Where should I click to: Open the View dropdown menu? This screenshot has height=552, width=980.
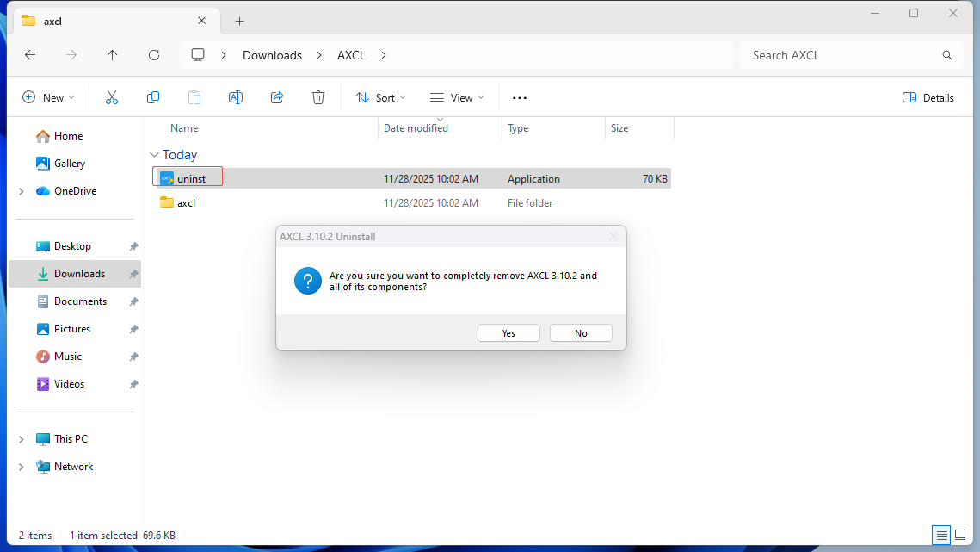[457, 97]
